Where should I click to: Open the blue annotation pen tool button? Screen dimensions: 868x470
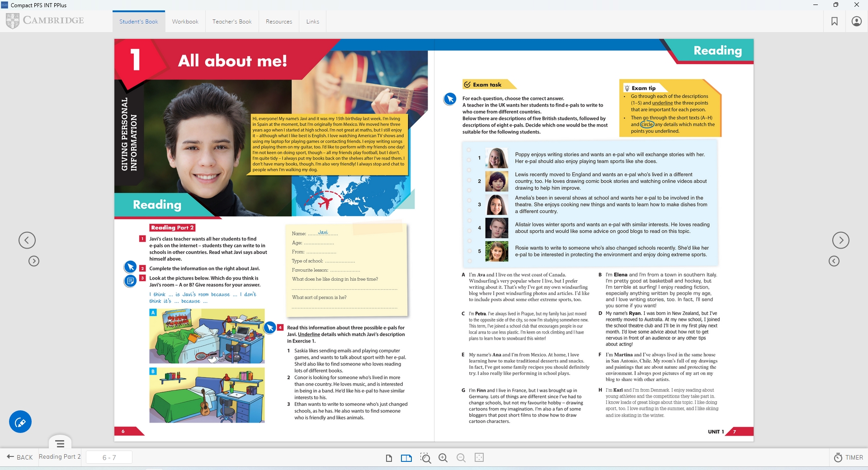click(20, 422)
